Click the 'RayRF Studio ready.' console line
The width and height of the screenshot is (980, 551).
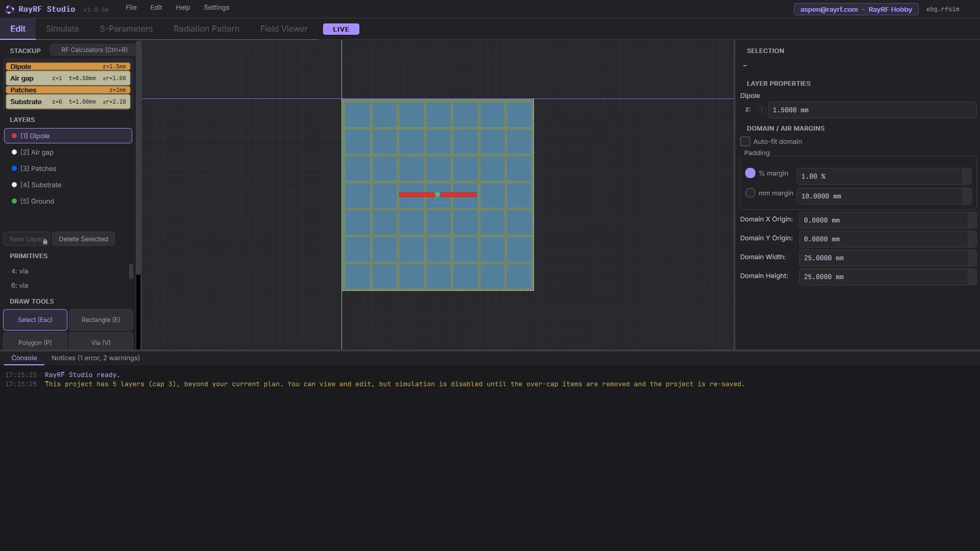click(82, 374)
